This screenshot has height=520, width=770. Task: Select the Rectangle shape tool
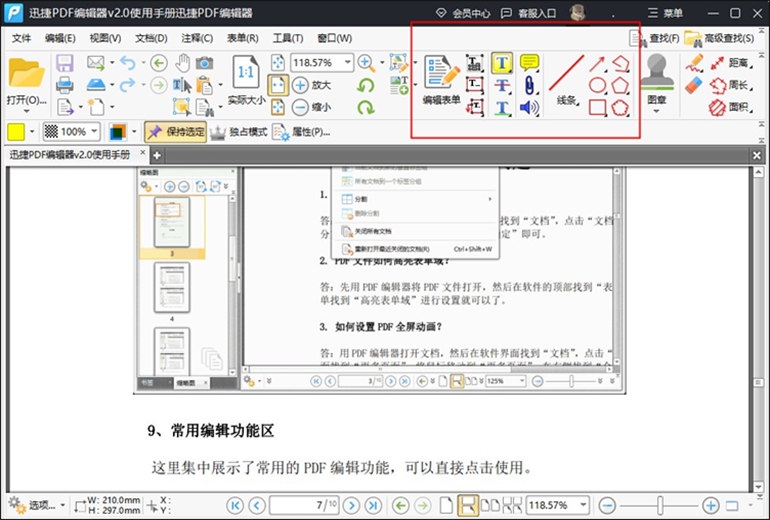(597, 108)
